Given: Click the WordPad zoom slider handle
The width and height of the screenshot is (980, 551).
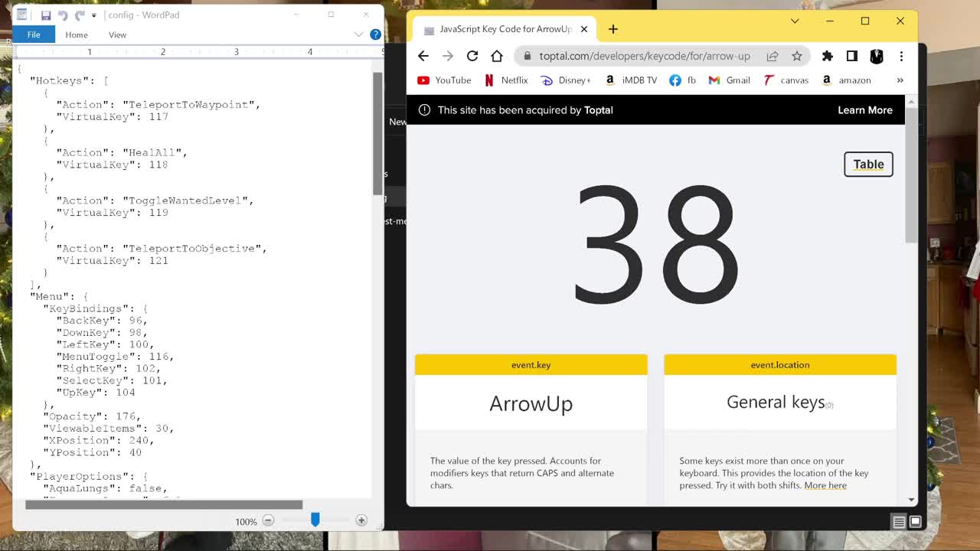Looking at the screenshot, I should click(315, 520).
